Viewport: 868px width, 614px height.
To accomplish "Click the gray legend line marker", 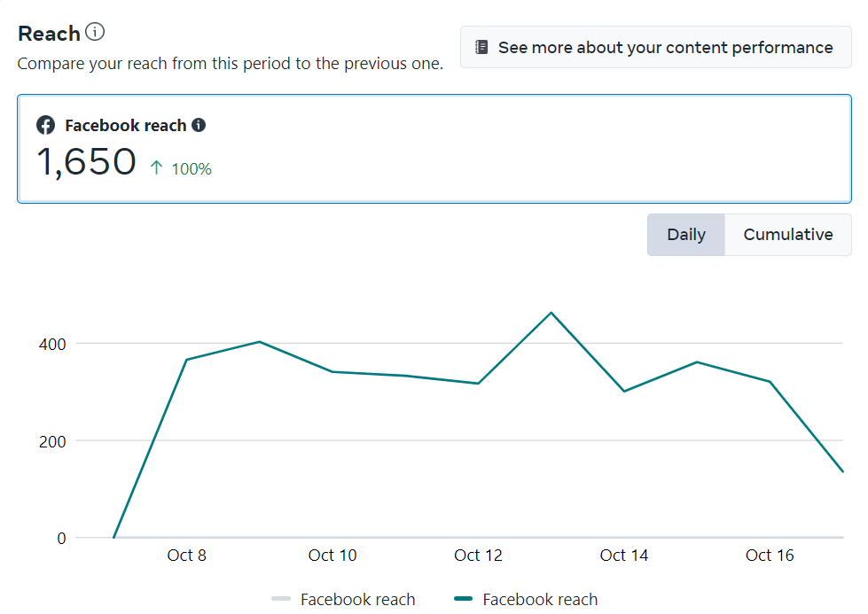I will (x=281, y=600).
